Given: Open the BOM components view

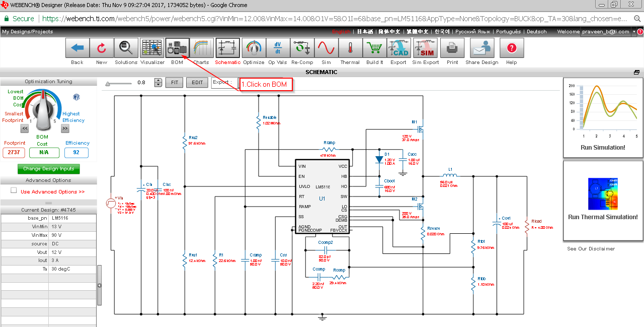Looking at the screenshot, I should pyautogui.click(x=177, y=48).
